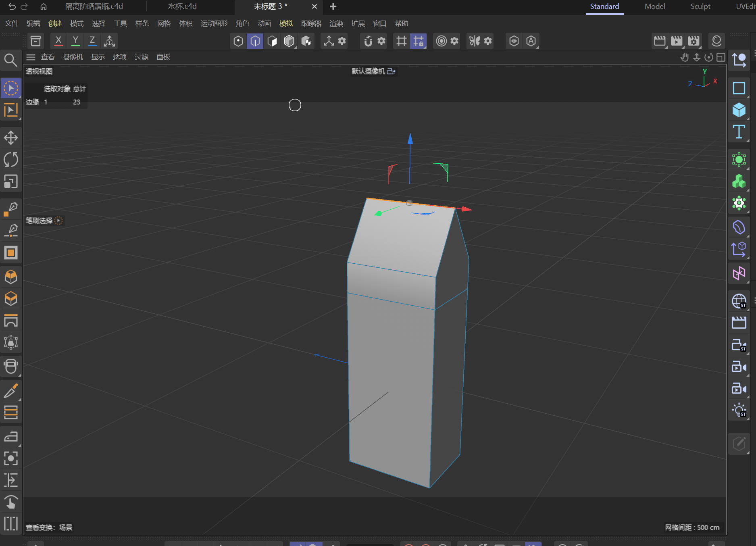Click the Deformer bend icon in the right sidebar
The height and width of the screenshot is (546, 756).
(739, 227)
